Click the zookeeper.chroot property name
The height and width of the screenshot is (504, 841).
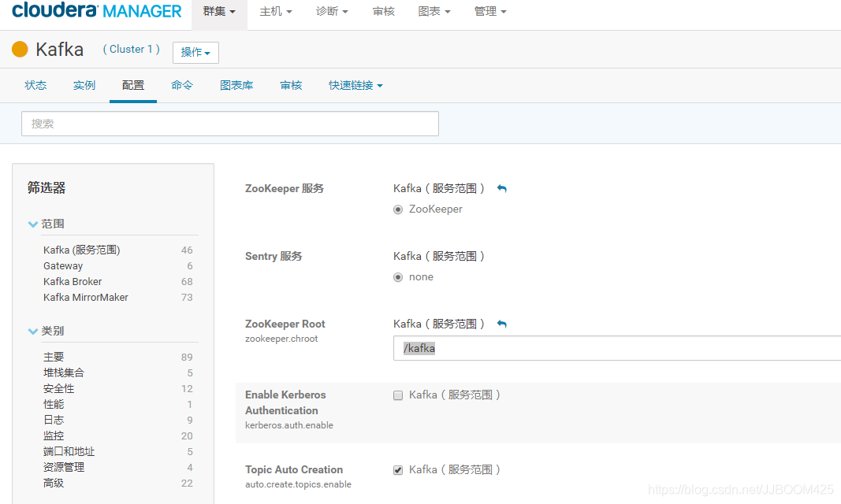281,339
